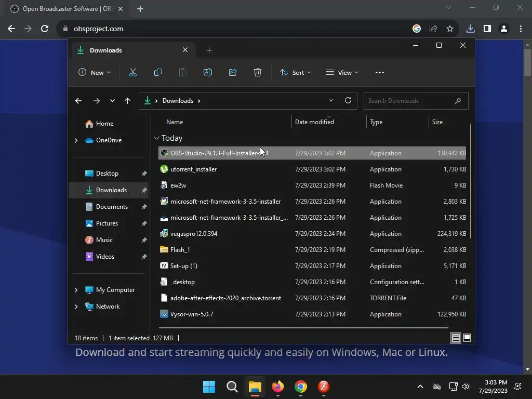Image resolution: width=532 pixels, height=399 pixels.
Task: Click the Copy icon in toolbar
Action: click(x=158, y=73)
